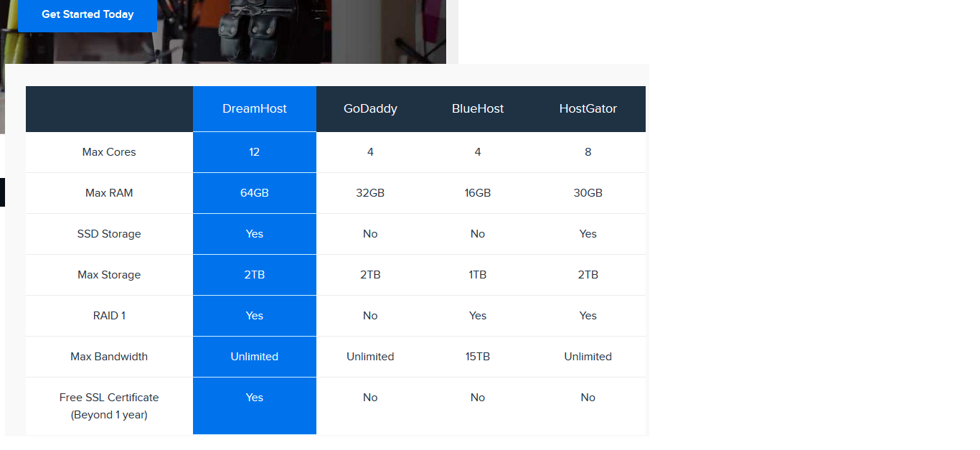This screenshot has height=450, width=980.
Task: Click the Max Storage row label
Action: coord(109,275)
